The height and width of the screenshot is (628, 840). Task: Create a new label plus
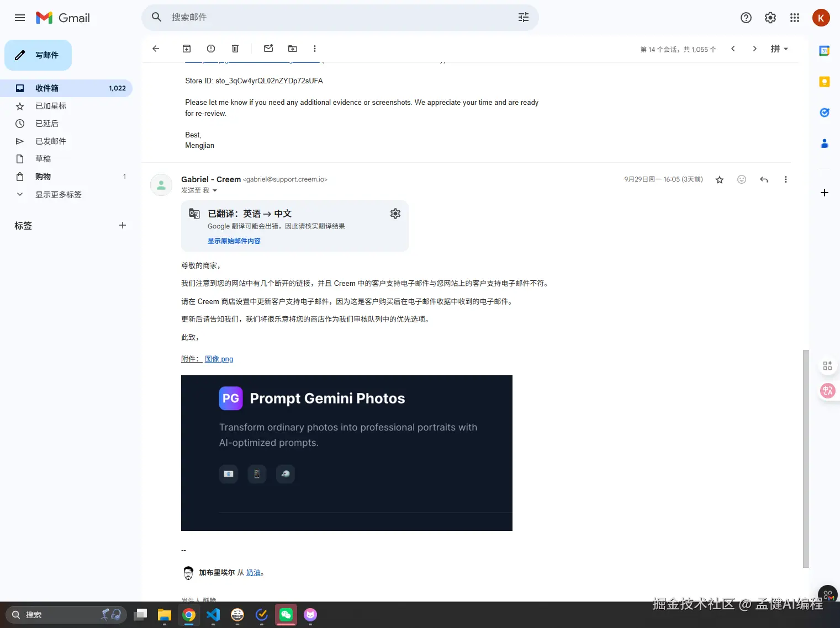click(123, 225)
